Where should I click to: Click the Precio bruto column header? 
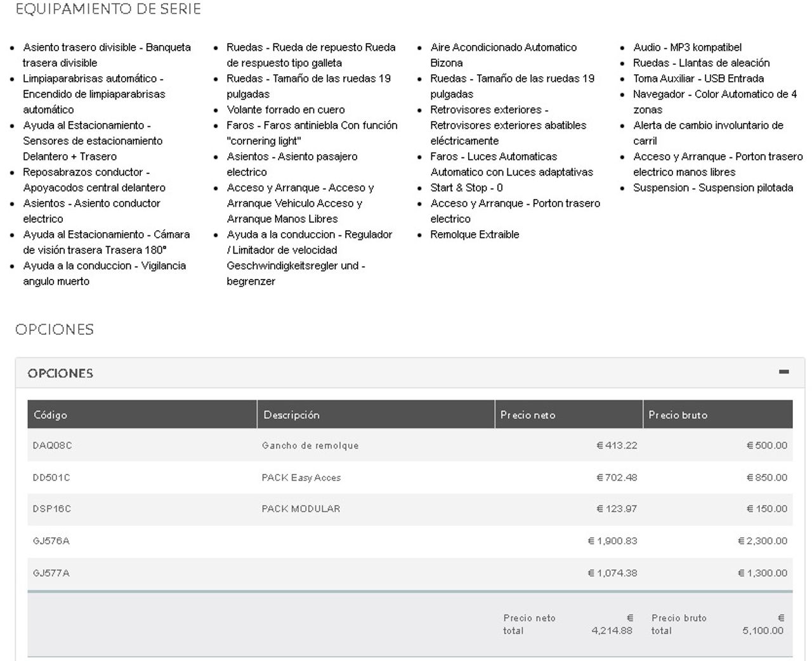678,415
